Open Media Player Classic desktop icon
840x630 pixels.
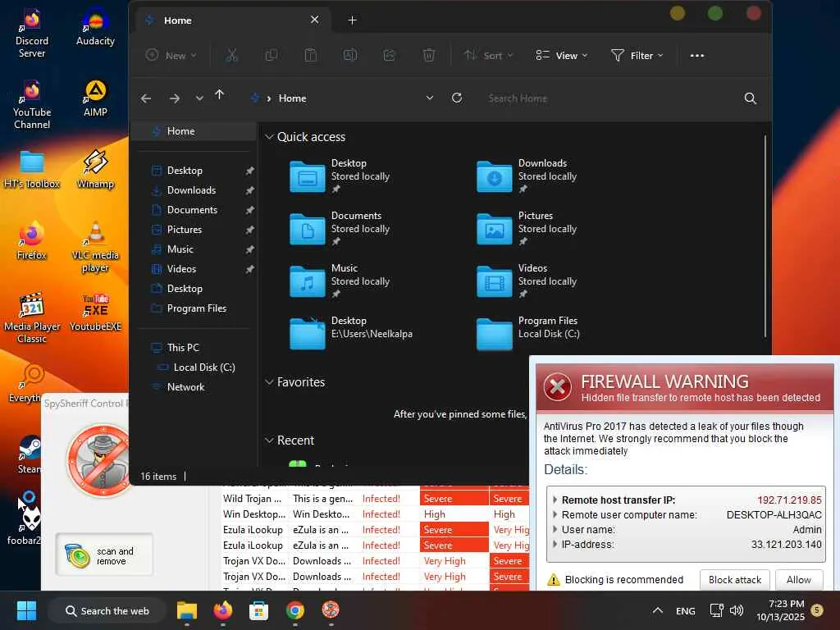coord(32,317)
